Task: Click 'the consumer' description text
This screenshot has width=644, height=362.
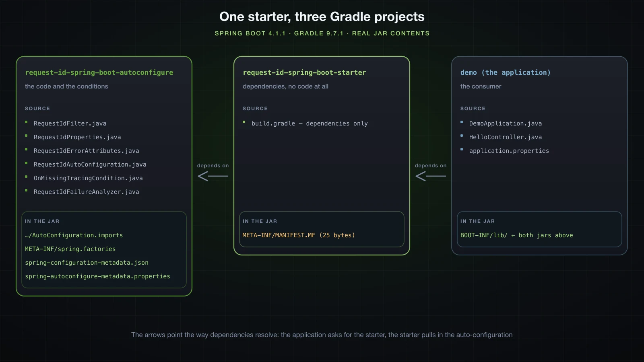Action: point(481,86)
